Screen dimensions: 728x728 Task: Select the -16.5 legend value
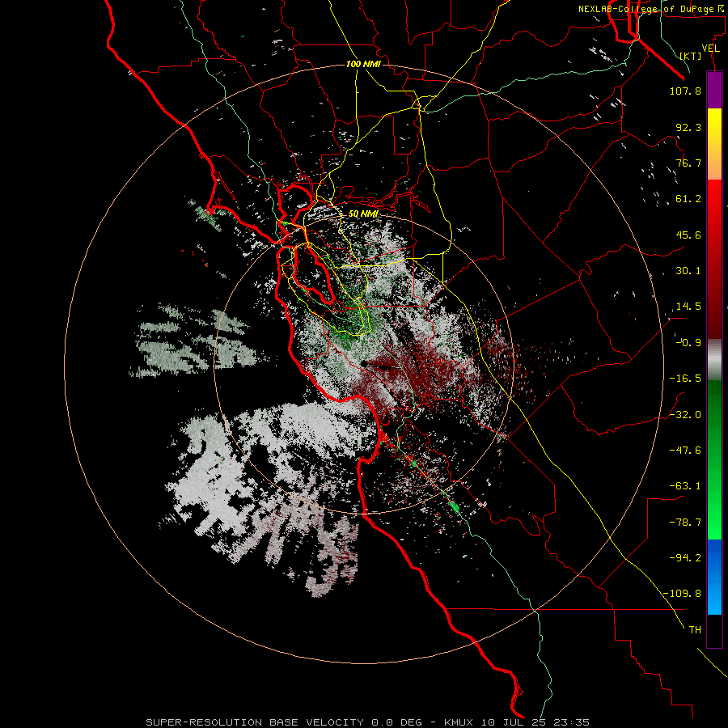tap(685, 379)
